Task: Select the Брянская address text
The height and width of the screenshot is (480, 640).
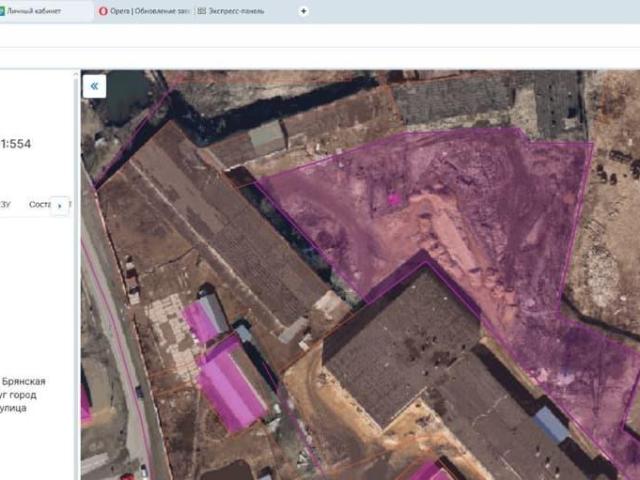Action: (x=23, y=381)
